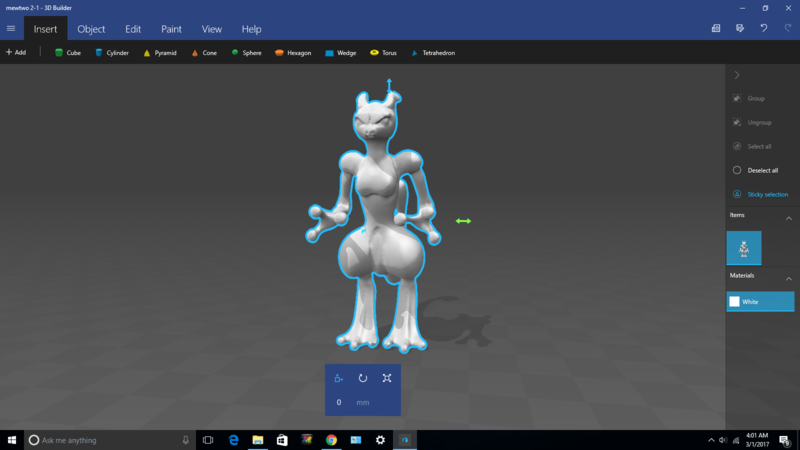Open the View tab
Screen dimensions: 800x450
[211, 29]
